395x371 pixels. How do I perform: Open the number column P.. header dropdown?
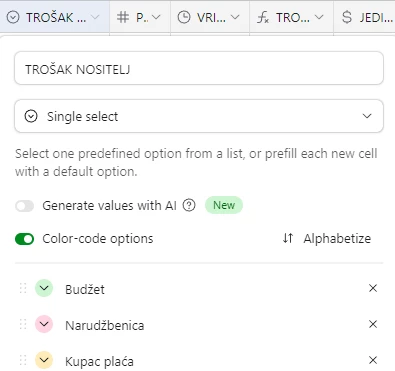[x=156, y=17]
